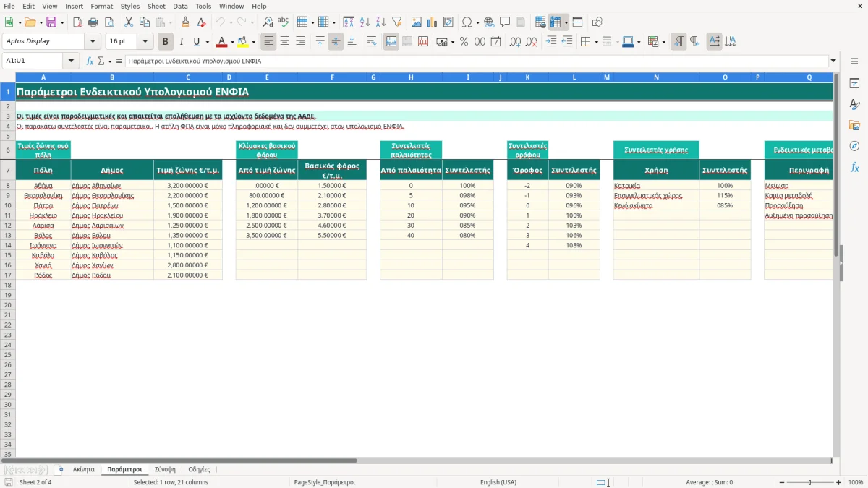Open the font size dropdown
This screenshot has width=868, height=488.
[145, 42]
